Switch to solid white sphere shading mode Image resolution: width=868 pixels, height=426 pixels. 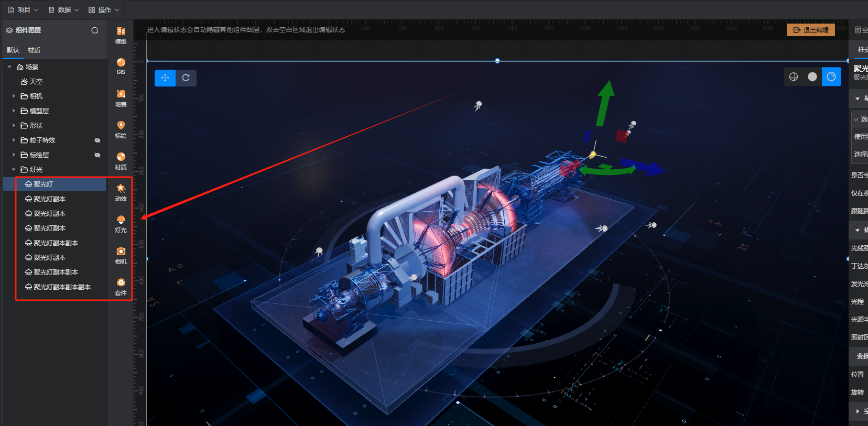click(812, 77)
